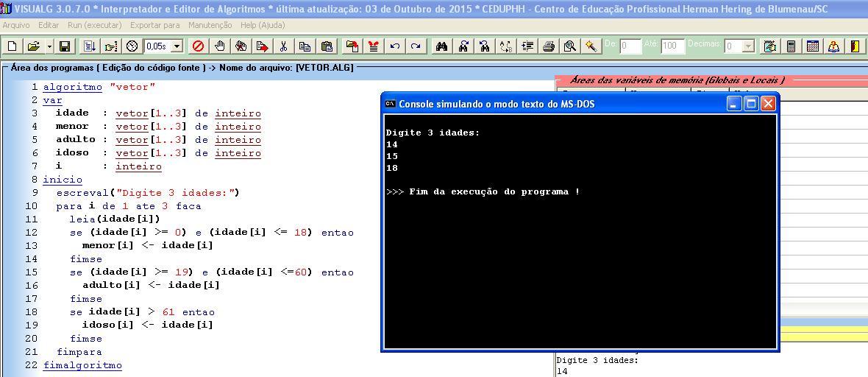868x377 pixels.
Task: Open the Exportar para menu
Action: (x=155, y=26)
